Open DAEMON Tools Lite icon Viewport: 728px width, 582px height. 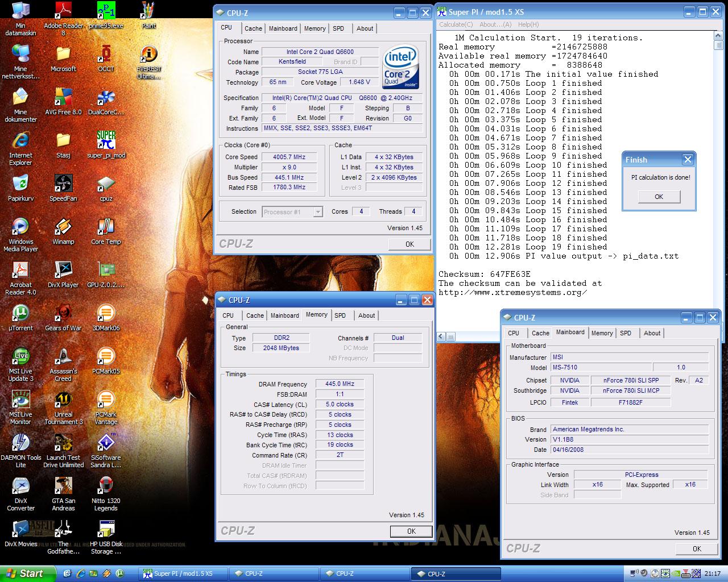[x=20, y=451]
